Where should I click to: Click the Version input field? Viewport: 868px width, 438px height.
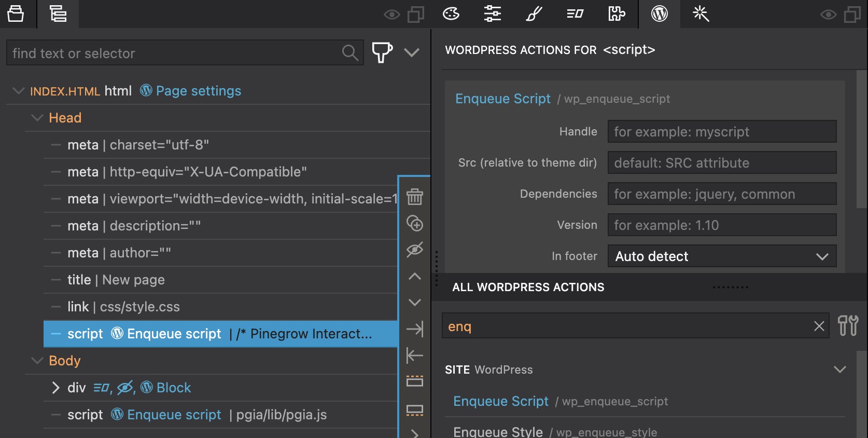pyautogui.click(x=722, y=225)
